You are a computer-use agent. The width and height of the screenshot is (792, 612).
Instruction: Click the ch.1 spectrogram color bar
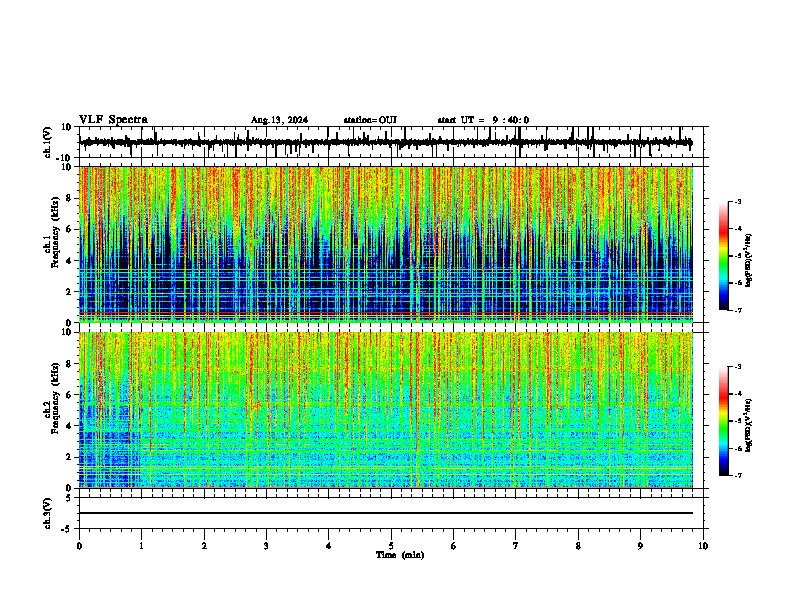tap(723, 256)
